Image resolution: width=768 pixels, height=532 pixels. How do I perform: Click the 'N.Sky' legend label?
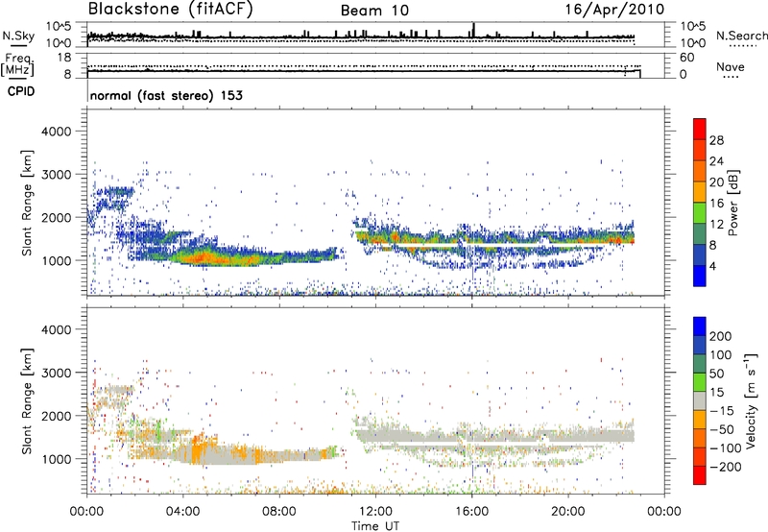tap(18, 36)
